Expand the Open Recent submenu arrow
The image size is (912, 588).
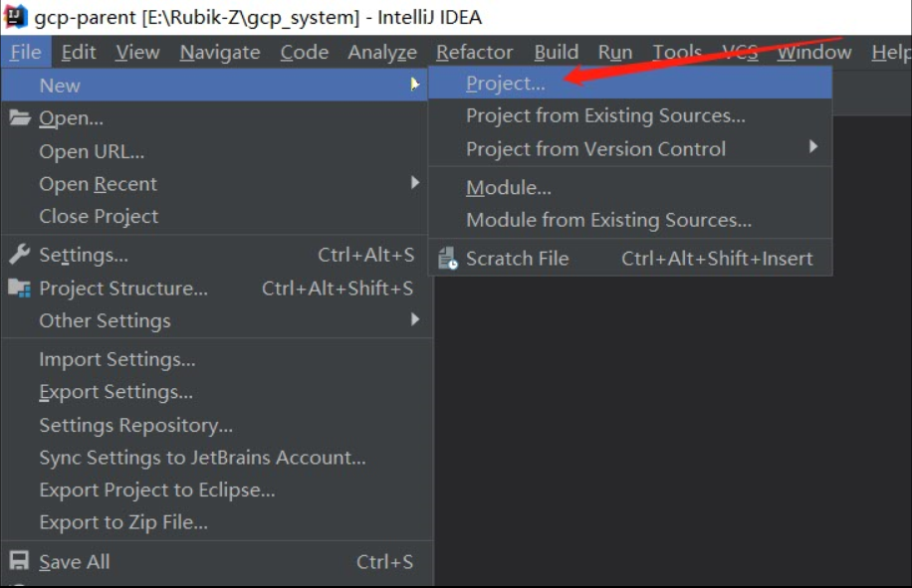414,183
